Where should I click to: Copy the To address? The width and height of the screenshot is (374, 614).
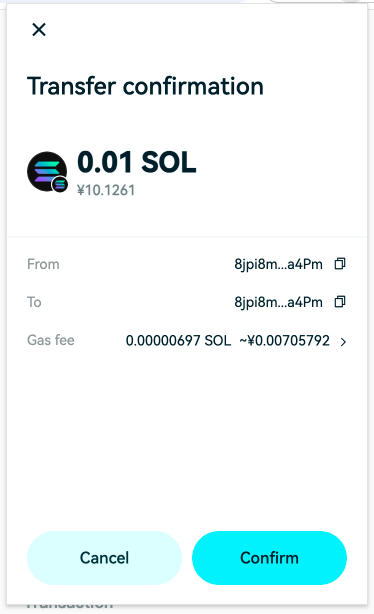point(340,302)
